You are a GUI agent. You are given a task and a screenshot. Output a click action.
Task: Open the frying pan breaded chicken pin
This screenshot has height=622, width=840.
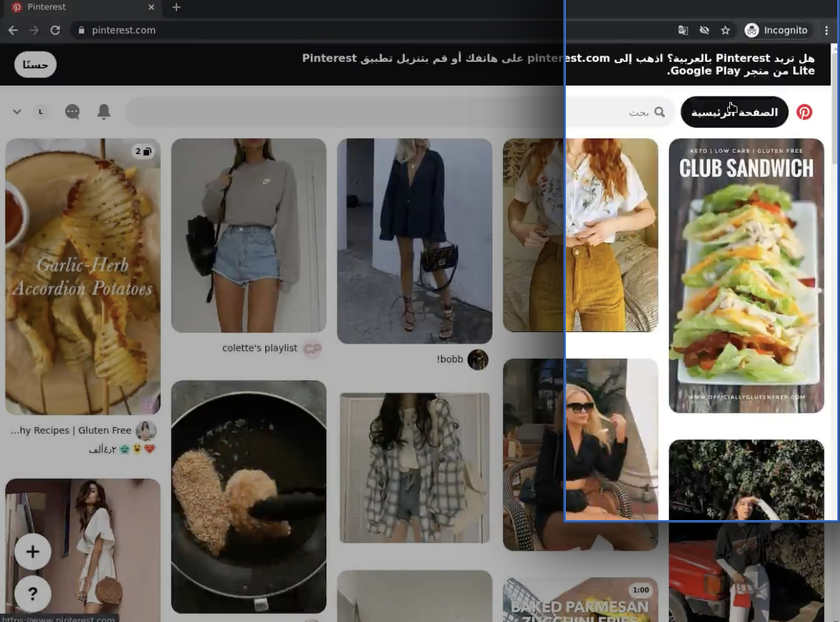point(248,497)
